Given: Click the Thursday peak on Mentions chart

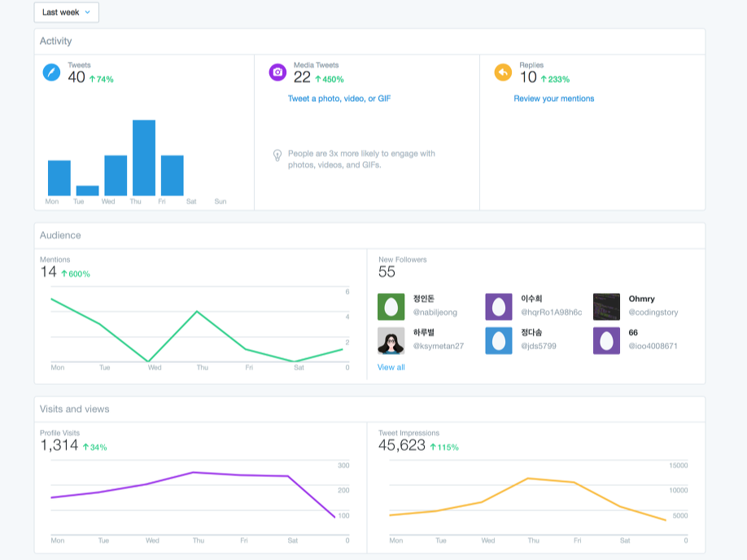Looking at the screenshot, I should (x=197, y=311).
